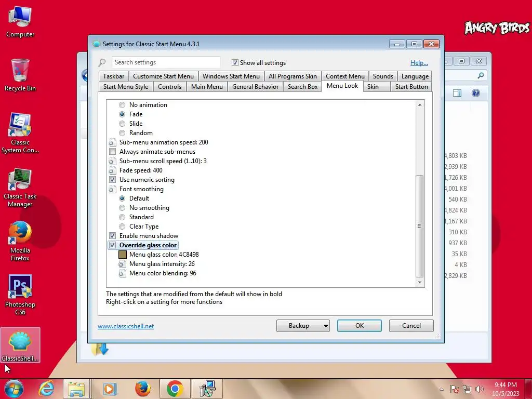
Task: Select No smoothing font option
Action: pos(122,208)
